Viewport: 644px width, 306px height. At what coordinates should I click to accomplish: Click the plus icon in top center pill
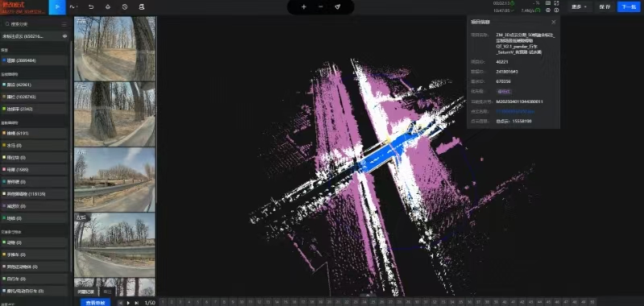[x=304, y=7]
